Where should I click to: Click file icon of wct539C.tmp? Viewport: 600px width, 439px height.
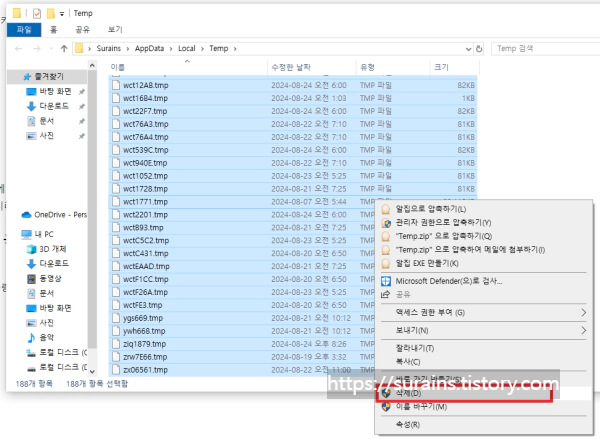pyautogui.click(x=116, y=150)
